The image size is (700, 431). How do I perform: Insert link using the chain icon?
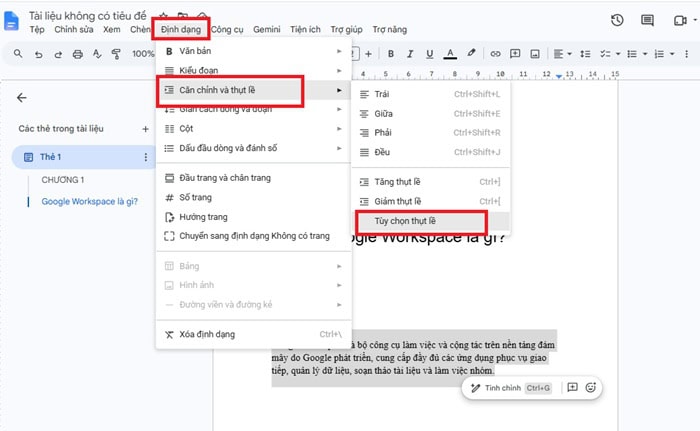tap(495, 54)
